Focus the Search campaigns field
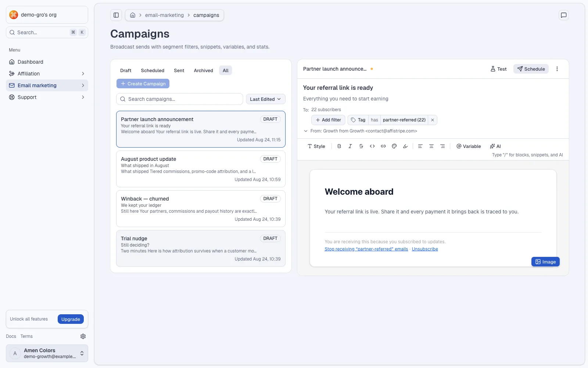Screen dimensions: 588x368 (x=180, y=99)
